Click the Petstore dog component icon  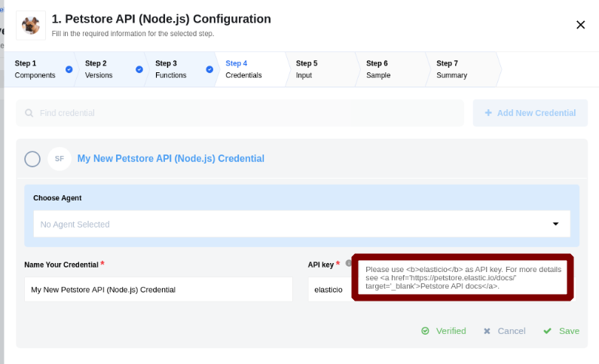tap(31, 25)
